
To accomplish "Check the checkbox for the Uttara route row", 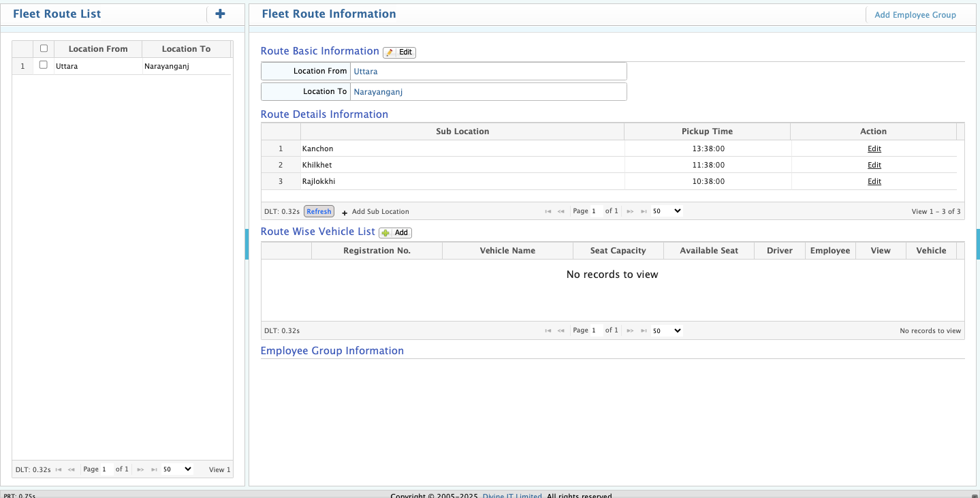I will pos(44,65).
